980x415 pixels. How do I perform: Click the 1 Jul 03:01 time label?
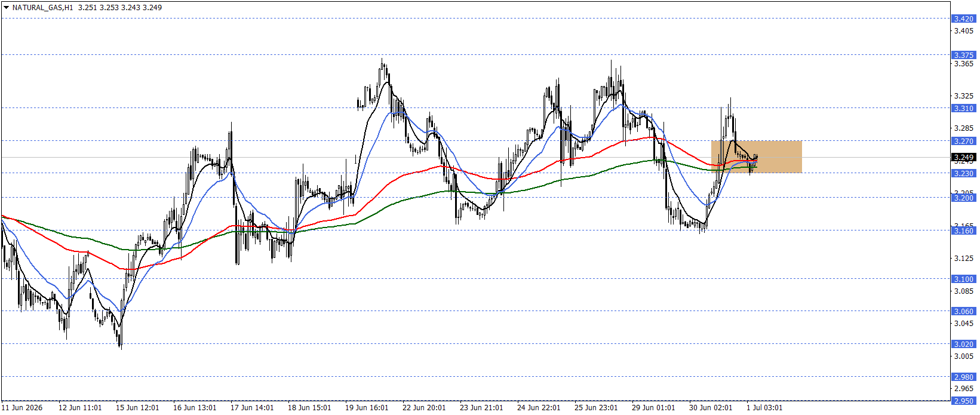click(764, 408)
